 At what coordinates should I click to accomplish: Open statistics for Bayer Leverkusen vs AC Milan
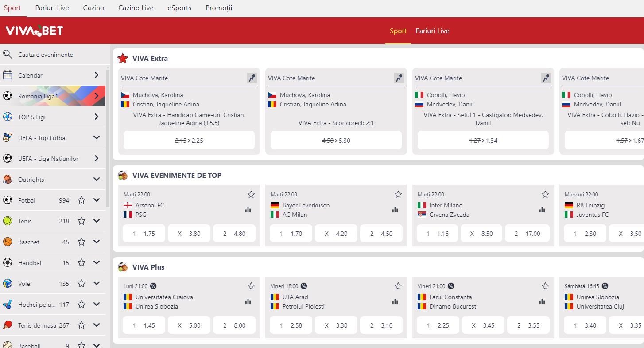(395, 210)
